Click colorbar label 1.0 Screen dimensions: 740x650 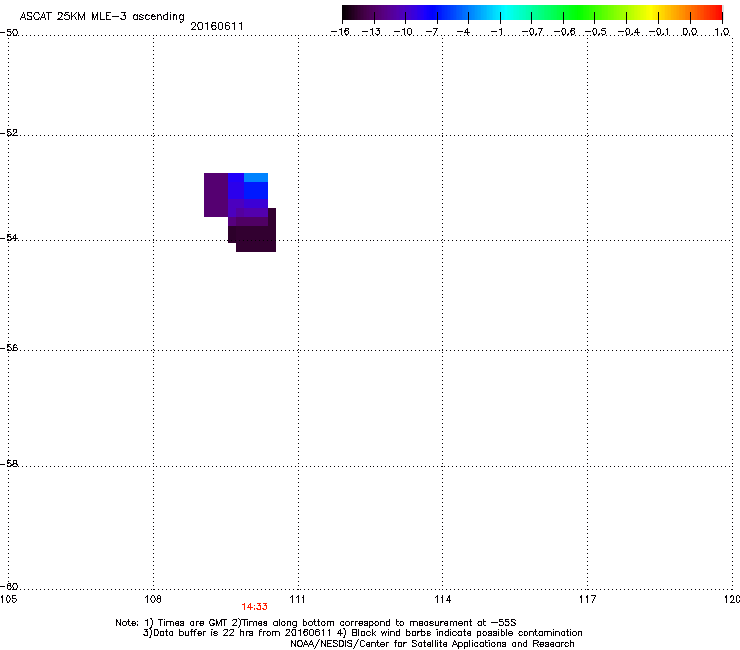tap(722, 32)
